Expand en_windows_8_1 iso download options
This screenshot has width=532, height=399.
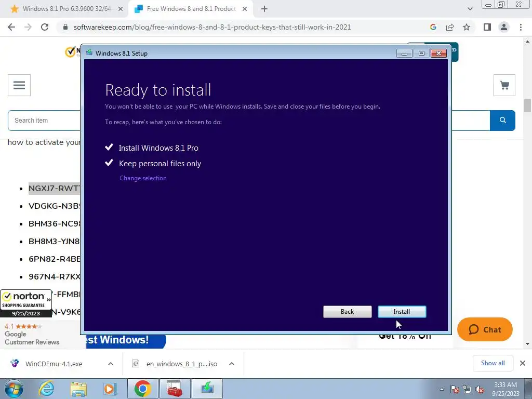pos(231,364)
